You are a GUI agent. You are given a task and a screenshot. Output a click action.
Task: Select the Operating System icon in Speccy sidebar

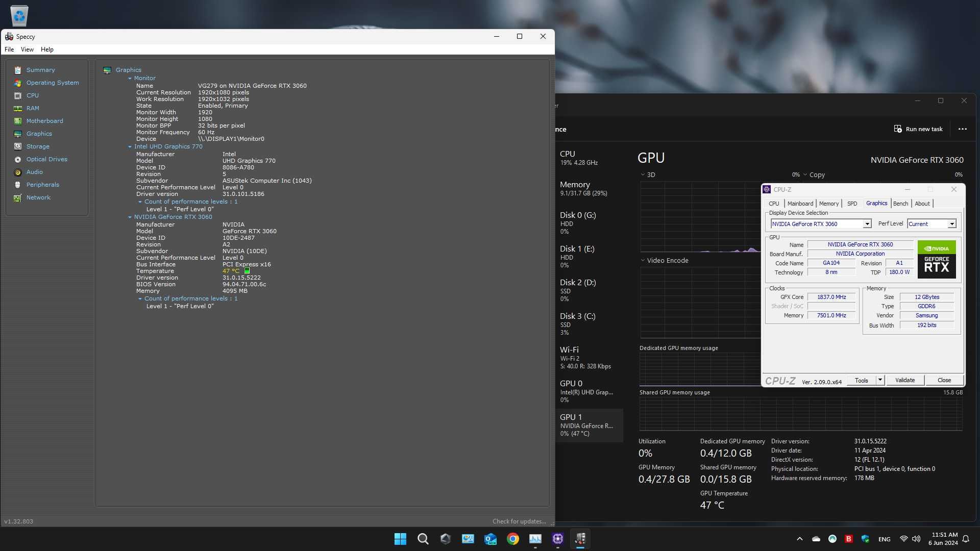(x=18, y=83)
